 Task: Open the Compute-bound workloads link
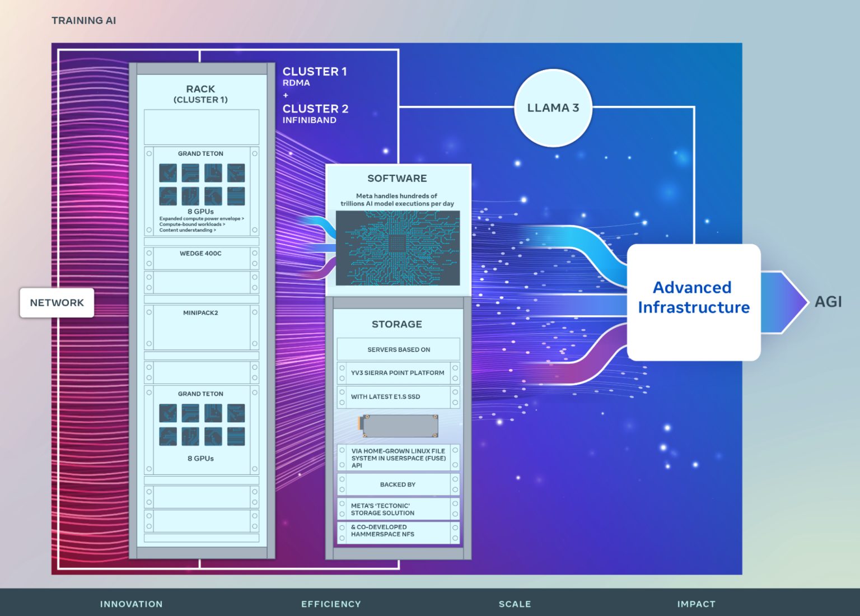coord(192,224)
